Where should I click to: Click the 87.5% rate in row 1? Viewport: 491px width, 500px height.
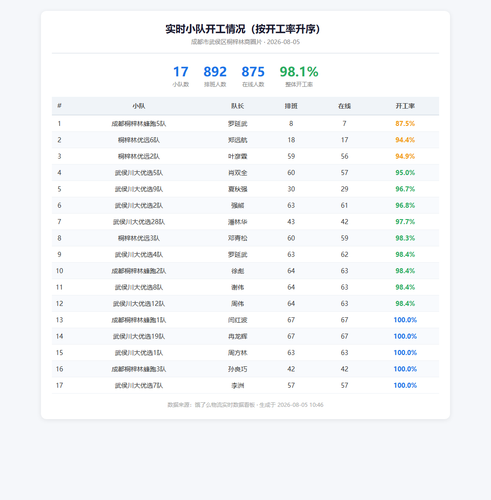405,124
